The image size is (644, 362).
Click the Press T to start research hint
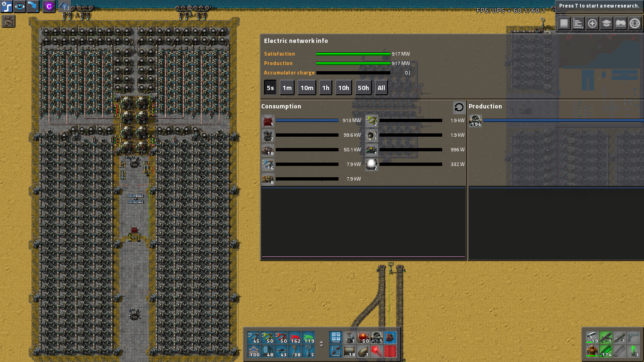pyautogui.click(x=599, y=6)
